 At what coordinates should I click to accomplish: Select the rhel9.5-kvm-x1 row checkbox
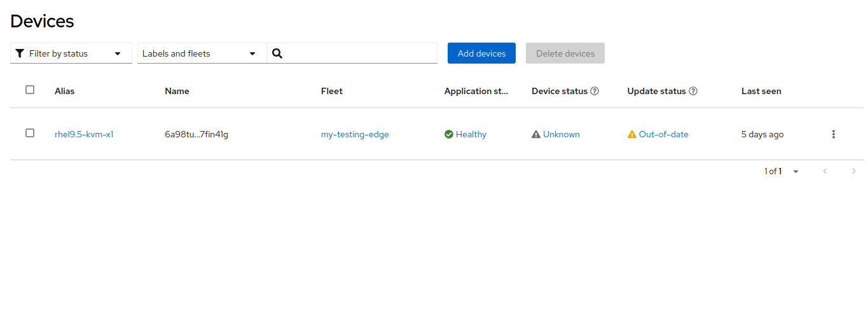[30, 133]
